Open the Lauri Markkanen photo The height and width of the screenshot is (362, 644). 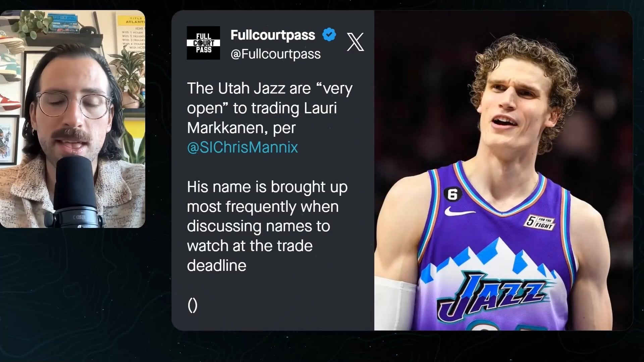click(503, 170)
